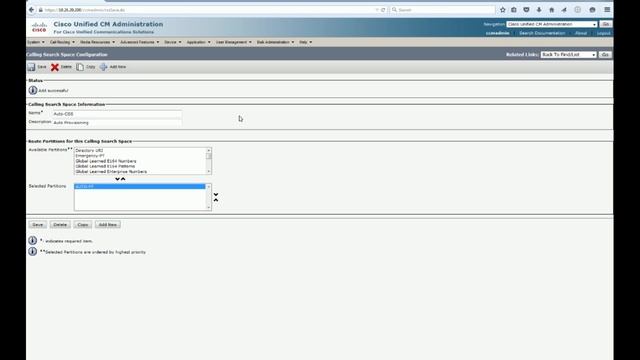
Task: Select Global Learned Enterprise Numbers partition
Action: pos(140,172)
